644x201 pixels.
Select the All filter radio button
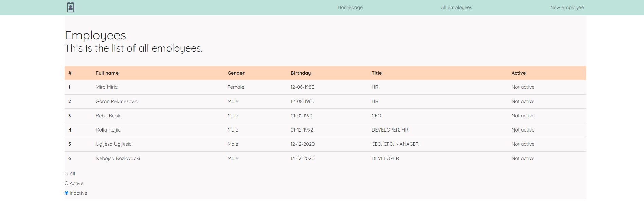tap(66, 173)
